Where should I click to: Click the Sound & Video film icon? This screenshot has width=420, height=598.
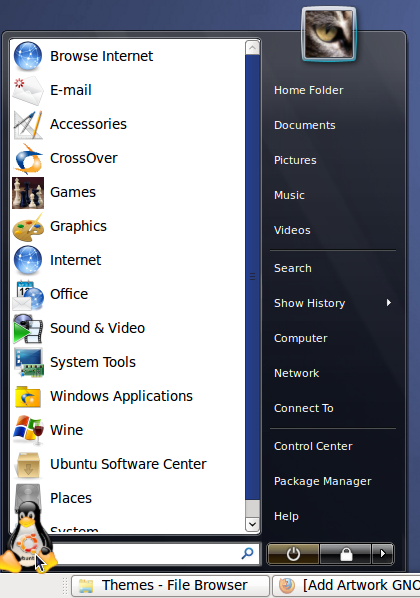pos(28,328)
